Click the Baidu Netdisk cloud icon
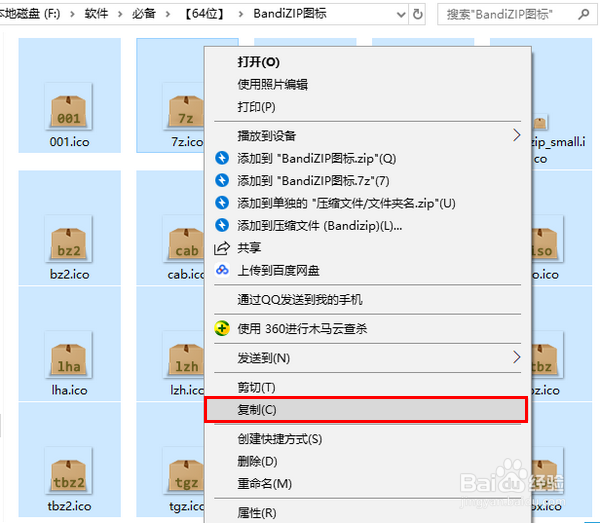Image resolution: width=600 pixels, height=523 pixels. point(222,270)
